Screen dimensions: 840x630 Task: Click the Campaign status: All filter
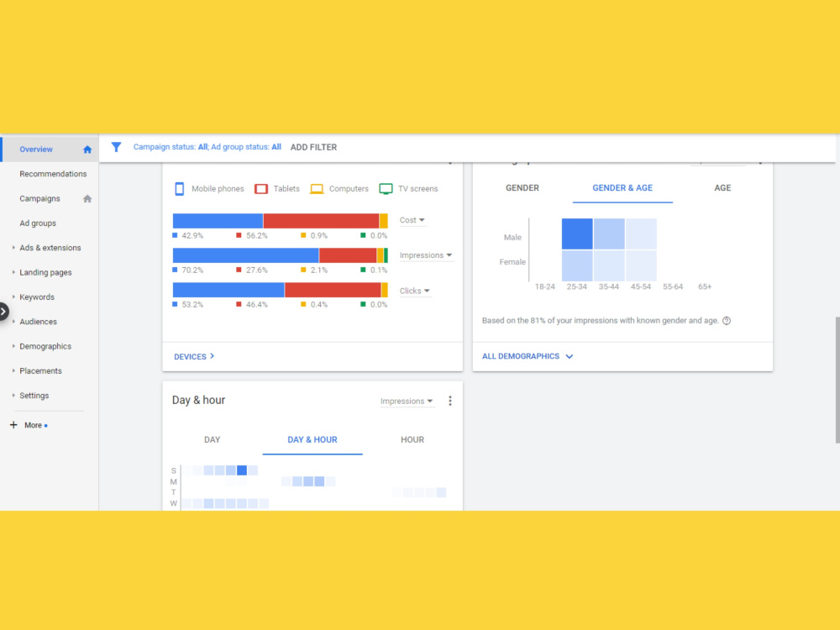[x=171, y=147]
